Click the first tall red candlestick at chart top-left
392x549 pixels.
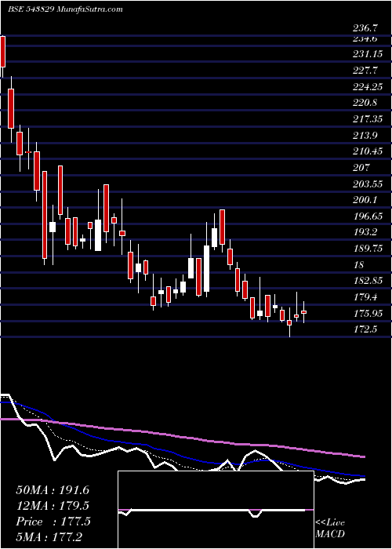coord(3,52)
